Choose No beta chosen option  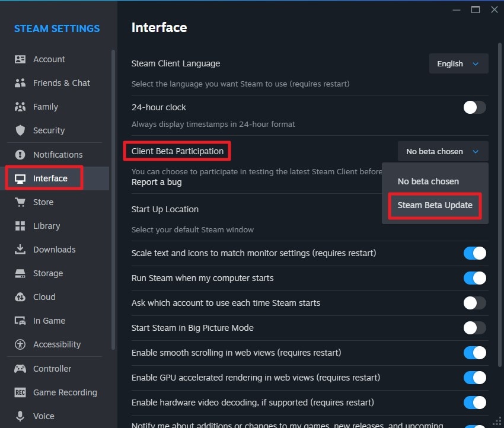(x=428, y=181)
